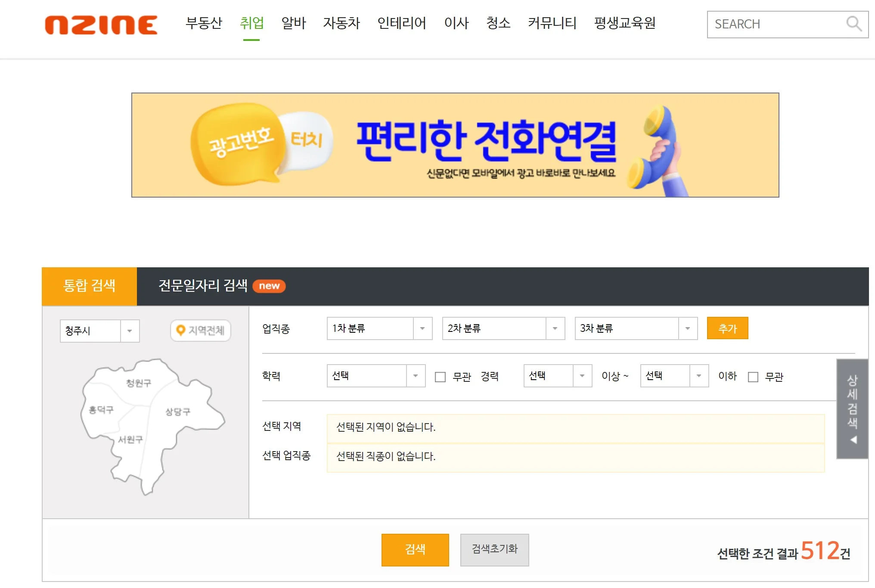The height and width of the screenshot is (588, 875).
Task: Open the 3차 분류 dropdown
Action: [636, 328]
